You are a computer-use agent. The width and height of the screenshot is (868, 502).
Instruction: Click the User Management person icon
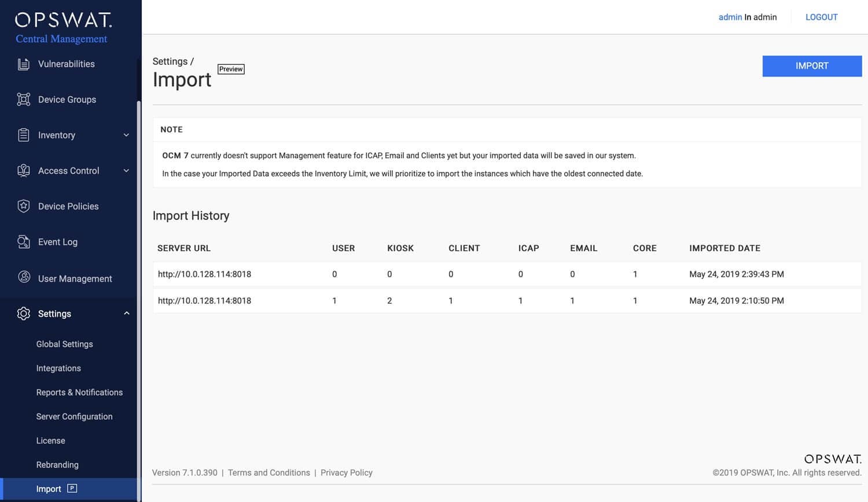point(24,277)
